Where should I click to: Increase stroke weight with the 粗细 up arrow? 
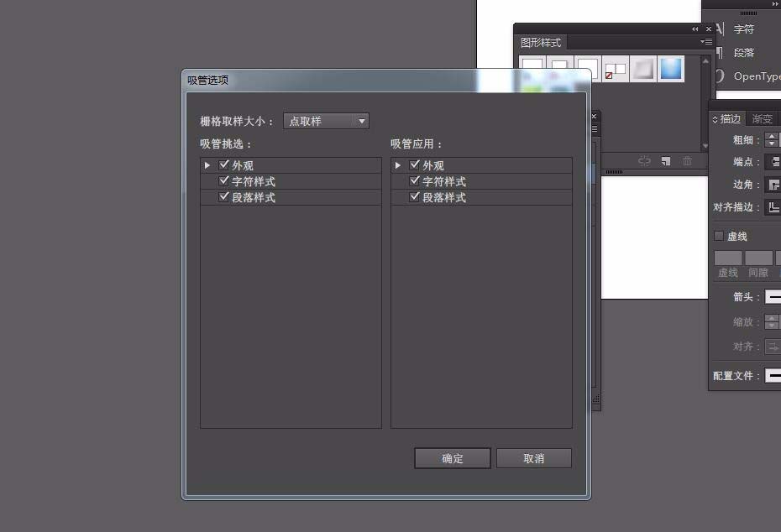(770, 136)
